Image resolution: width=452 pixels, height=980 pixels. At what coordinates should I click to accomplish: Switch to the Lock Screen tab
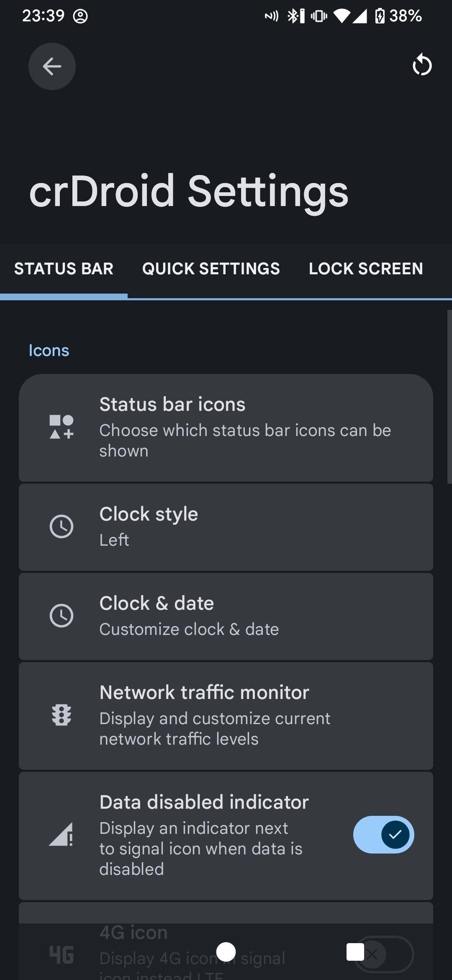(x=366, y=269)
